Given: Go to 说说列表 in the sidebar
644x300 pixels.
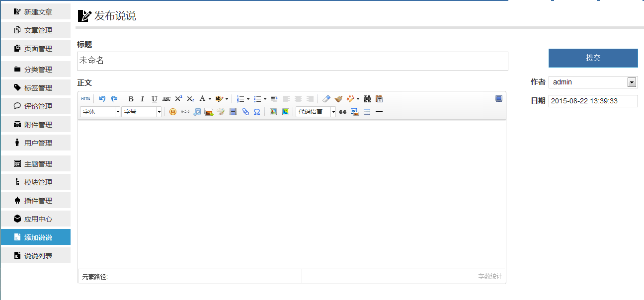Looking at the screenshot, I should [36, 256].
